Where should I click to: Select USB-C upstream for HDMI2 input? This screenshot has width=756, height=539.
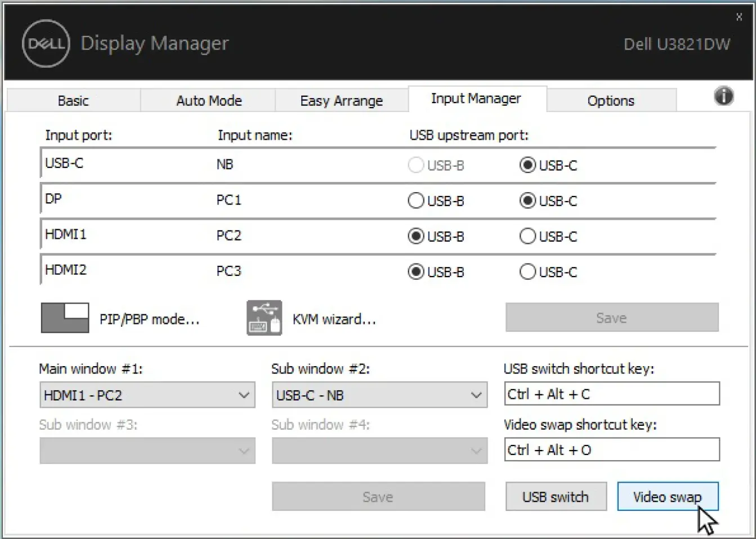pos(527,271)
